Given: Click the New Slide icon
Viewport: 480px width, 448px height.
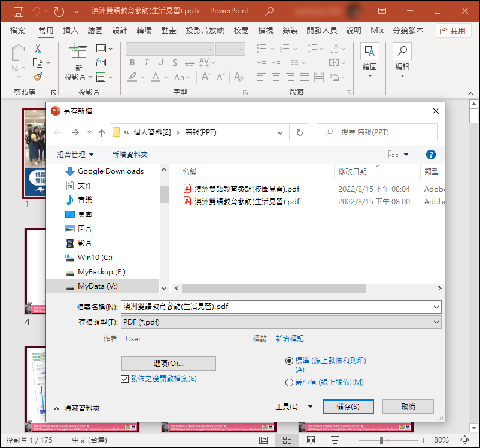Looking at the screenshot, I should point(78,52).
